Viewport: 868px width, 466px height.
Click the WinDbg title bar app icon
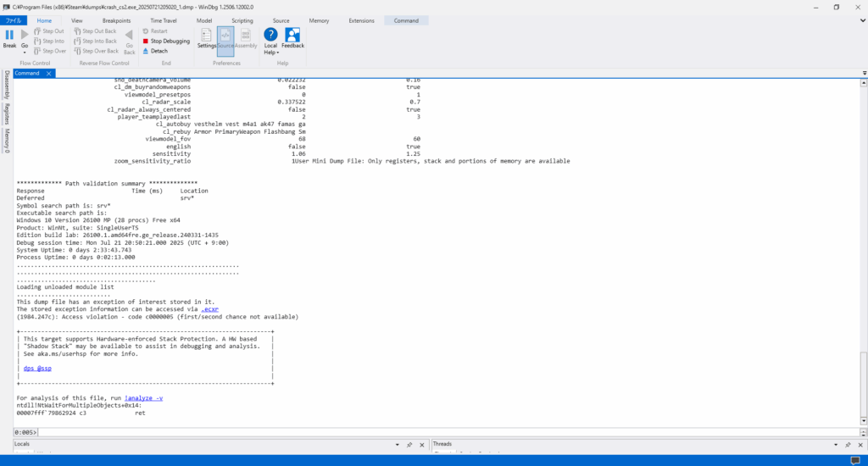coord(6,7)
